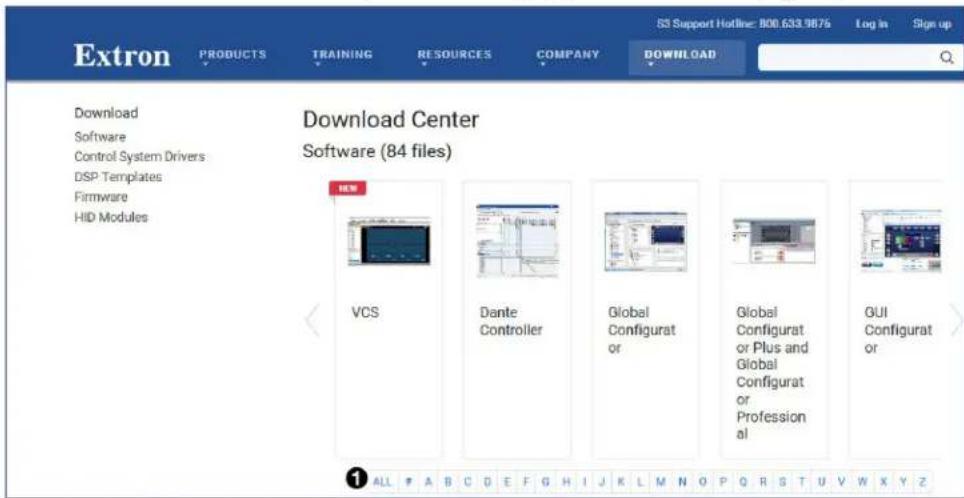Viewport: 964px width, 498px height.
Task: Filter software by letter Z
Action: [x=922, y=481]
